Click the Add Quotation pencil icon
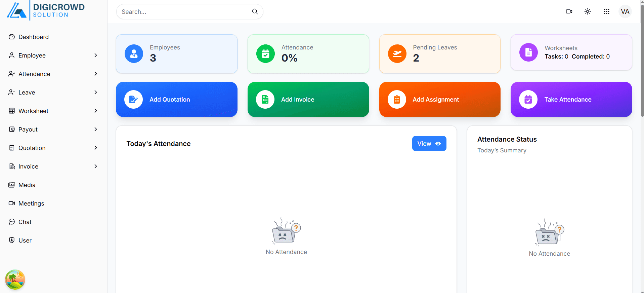 [x=133, y=100]
